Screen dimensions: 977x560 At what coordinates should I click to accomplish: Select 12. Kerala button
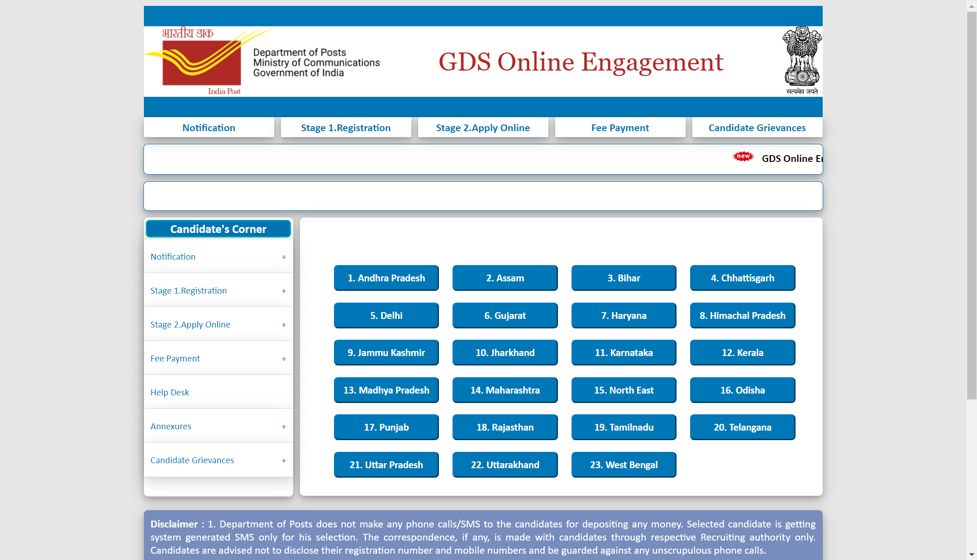(742, 352)
